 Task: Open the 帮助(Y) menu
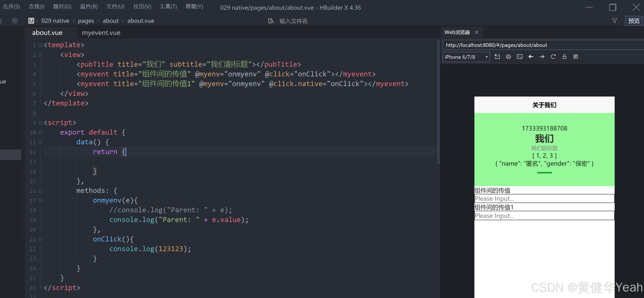[x=194, y=7]
